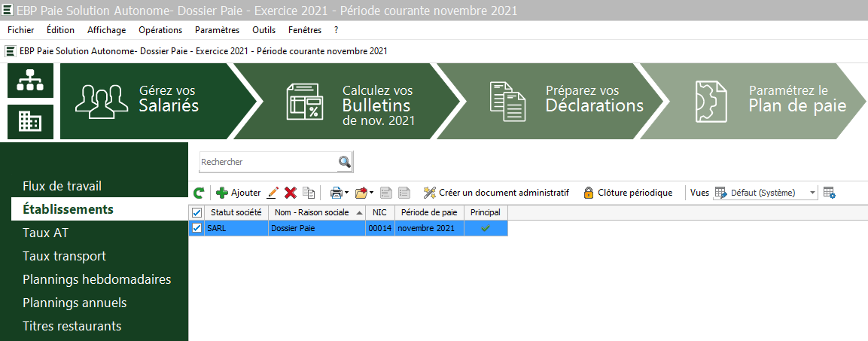Open Taux AT in sidebar
The image size is (868, 341).
pos(46,233)
